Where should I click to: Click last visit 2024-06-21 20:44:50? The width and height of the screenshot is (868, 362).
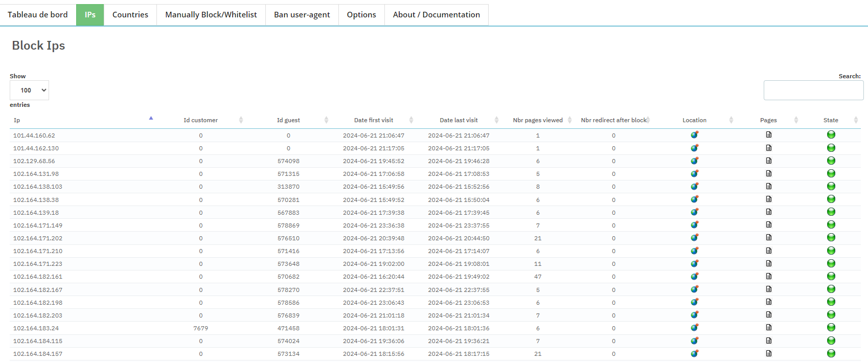point(459,238)
